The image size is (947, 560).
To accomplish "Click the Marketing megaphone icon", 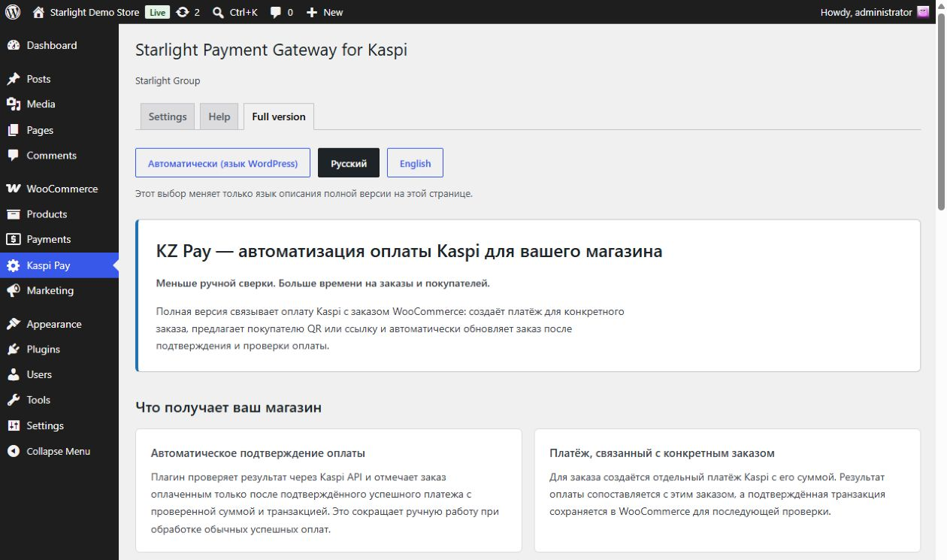I will [x=13, y=290].
